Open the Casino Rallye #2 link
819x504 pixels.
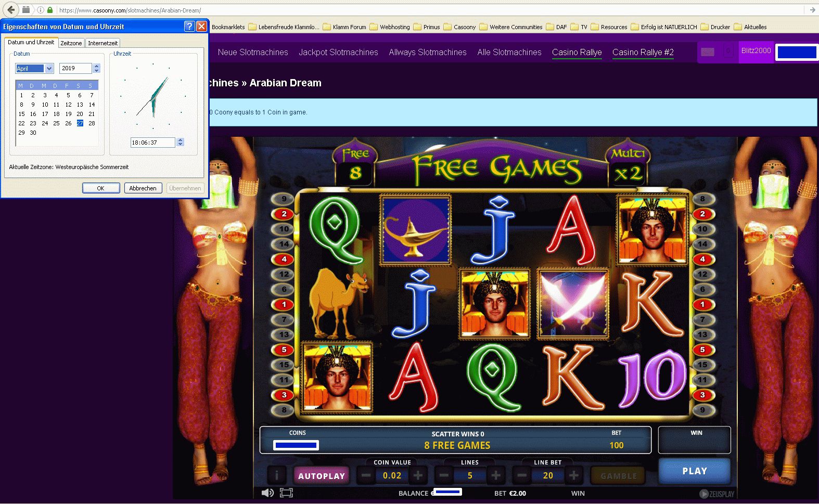(643, 52)
